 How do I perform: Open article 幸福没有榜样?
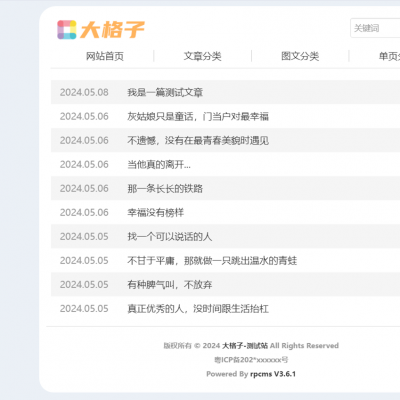156,212
